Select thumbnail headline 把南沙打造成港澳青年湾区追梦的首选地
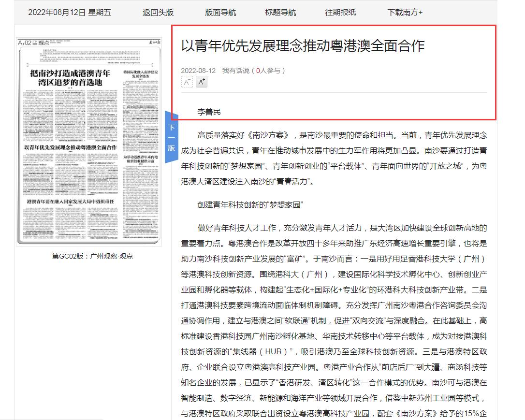Image resolution: width=525 pixels, height=420 pixels. (x=70, y=78)
